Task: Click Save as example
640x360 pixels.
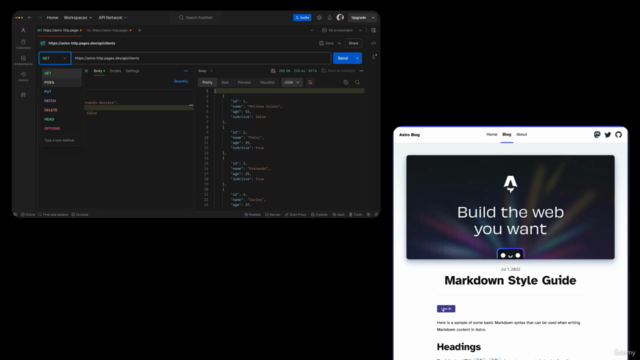Action: pyautogui.click(x=338, y=71)
